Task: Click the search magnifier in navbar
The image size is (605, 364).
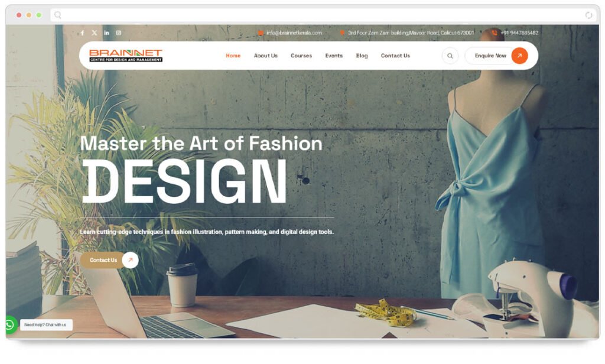Action: pos(450,56)
